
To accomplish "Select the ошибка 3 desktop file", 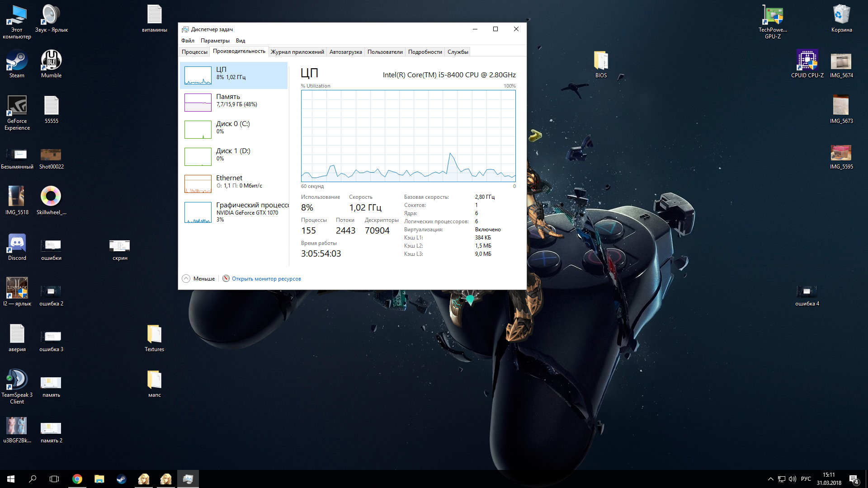I will (x=52, y=341).
